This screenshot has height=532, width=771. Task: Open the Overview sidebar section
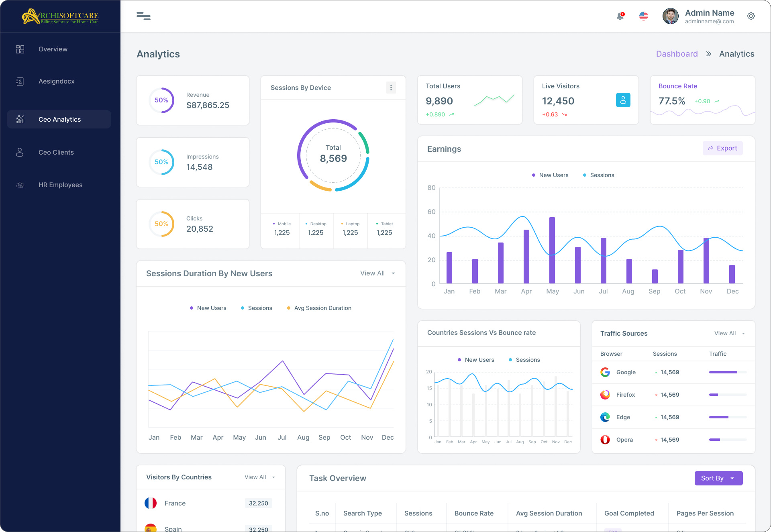point(53,49)
